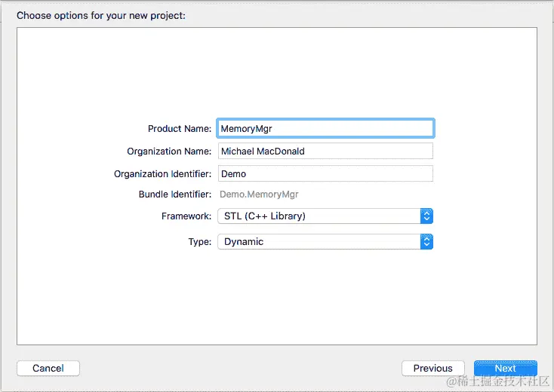Image resolution: width=554 pixels, height=392 pixels.
Task: Go back with the Previous button
Action: [432, 369]
